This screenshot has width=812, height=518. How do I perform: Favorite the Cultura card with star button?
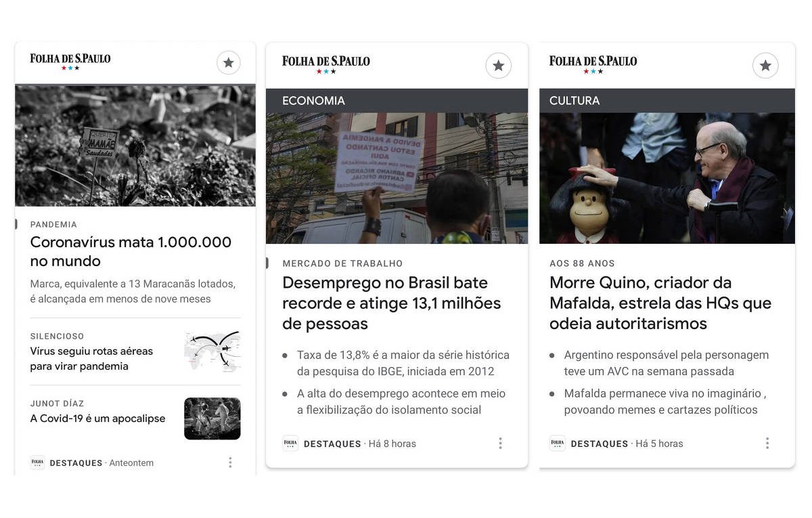pyautogui.click(x=765, y=66)
